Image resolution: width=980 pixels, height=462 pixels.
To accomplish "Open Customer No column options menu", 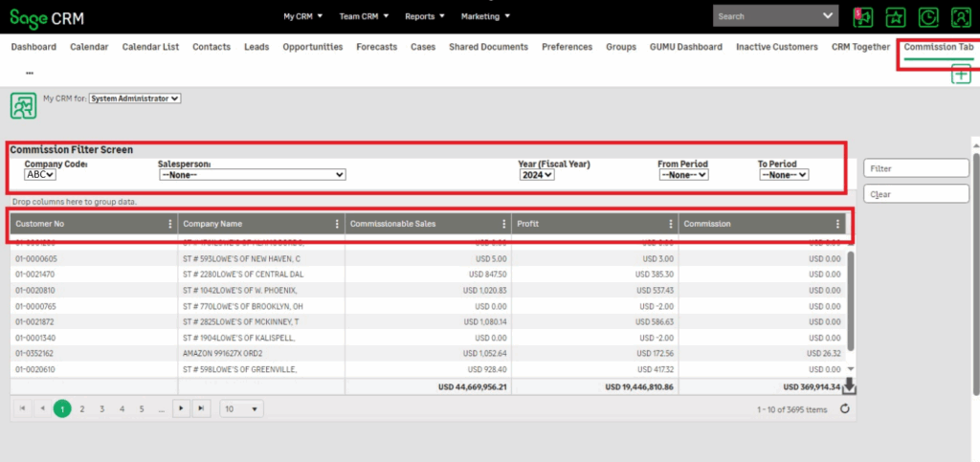I will pos(170,224).
